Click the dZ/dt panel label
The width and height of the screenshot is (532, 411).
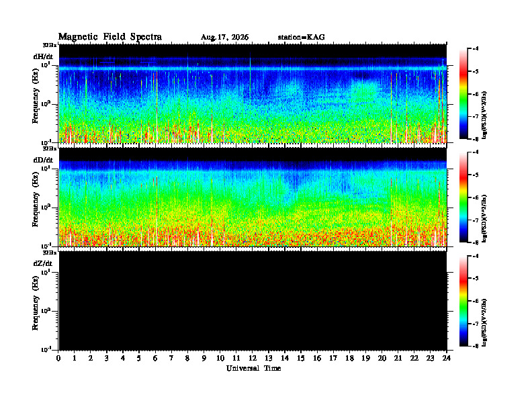(x=43, y=263)
